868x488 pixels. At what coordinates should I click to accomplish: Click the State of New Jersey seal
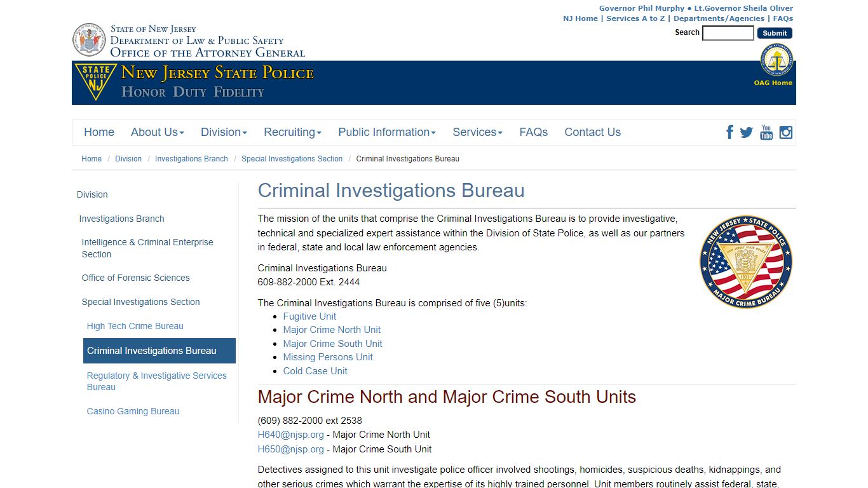point(89,40)
